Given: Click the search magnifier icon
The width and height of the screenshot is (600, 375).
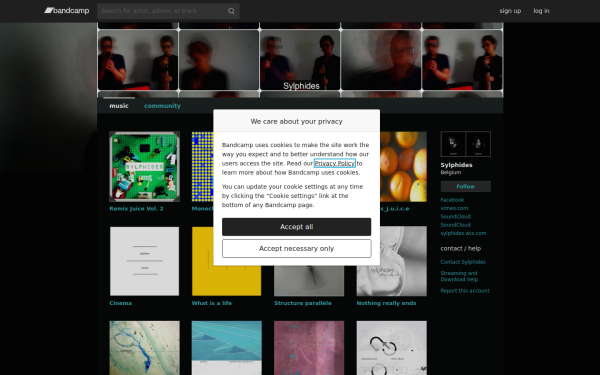Looking at the screenshot, I should 231,11.
